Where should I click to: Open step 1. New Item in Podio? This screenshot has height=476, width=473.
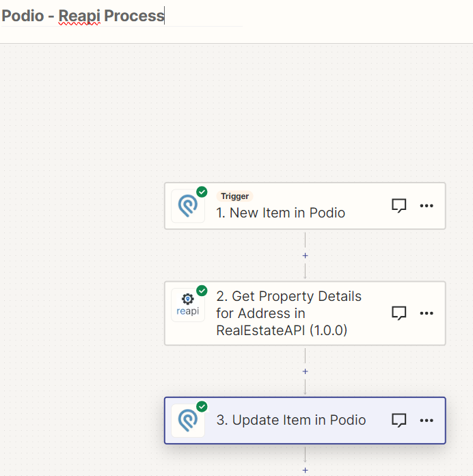305,206
